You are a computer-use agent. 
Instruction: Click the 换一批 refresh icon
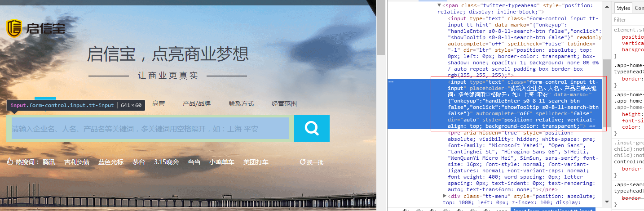pos(303,162)
